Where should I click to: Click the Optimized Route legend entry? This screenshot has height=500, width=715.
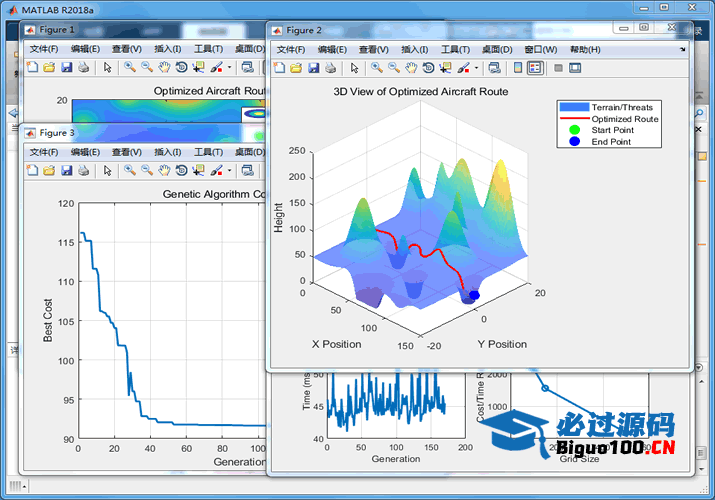624,118
